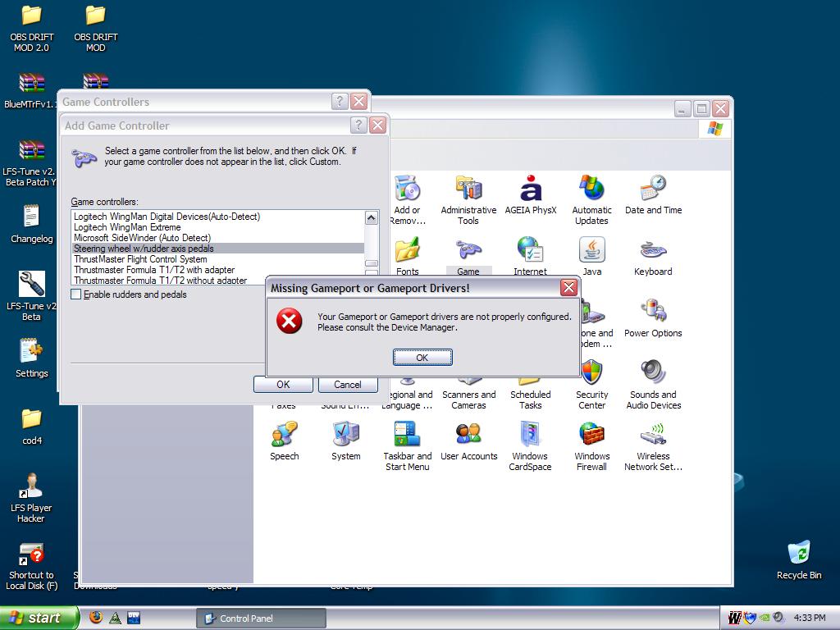Open help for Add Game Controller dialog
Image resolution: width=840 pixels, height=630 pixels.
[x=358, y=126]
